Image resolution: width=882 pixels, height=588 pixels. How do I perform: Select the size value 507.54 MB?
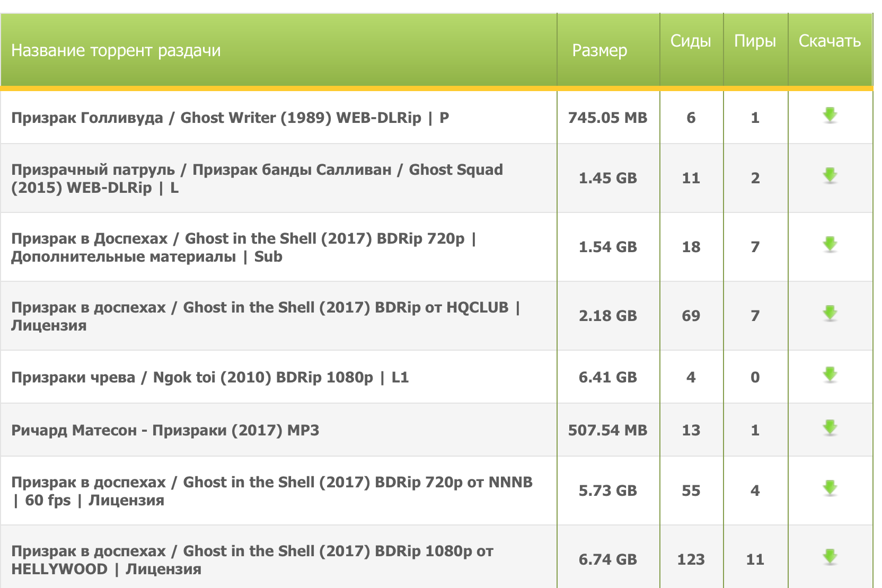[x=607, y=430]
